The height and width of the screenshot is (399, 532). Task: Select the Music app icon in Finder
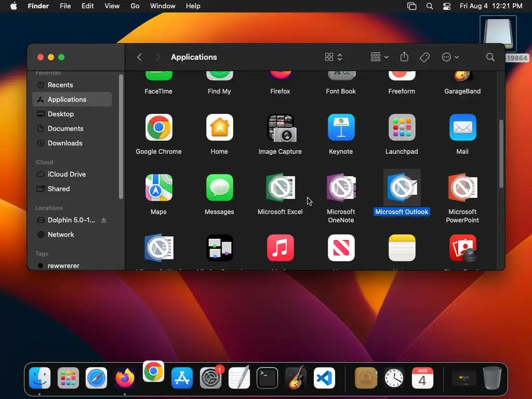click(x=280, y=248)
